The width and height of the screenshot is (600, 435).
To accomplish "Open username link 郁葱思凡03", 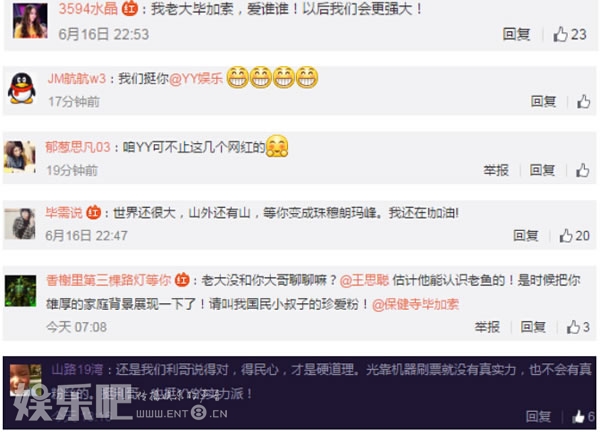I will coord(78,147).
